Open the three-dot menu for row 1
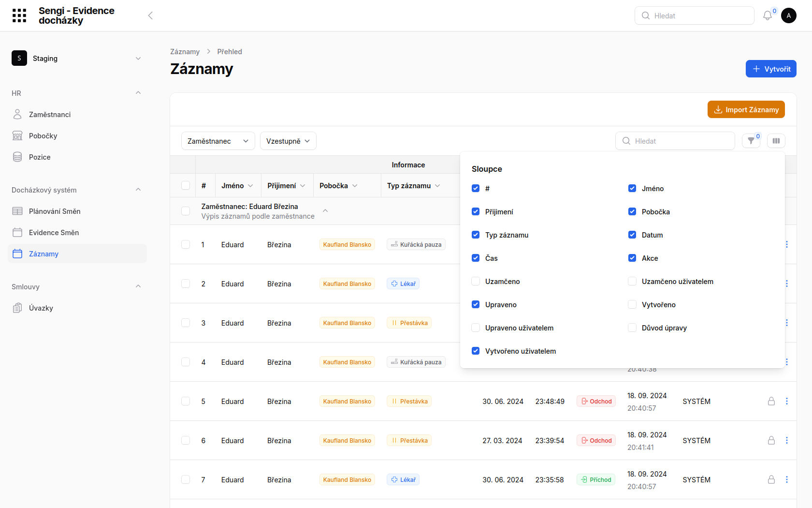This screenshot has width=812, height=508. [x=787, y=244]
